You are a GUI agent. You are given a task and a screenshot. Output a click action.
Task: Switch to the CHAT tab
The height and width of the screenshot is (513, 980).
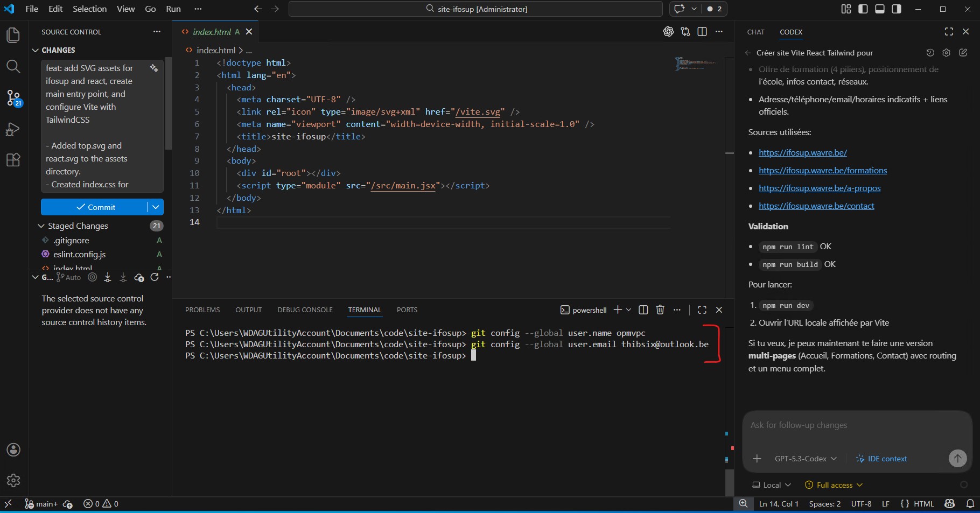[x=755, y=32]
